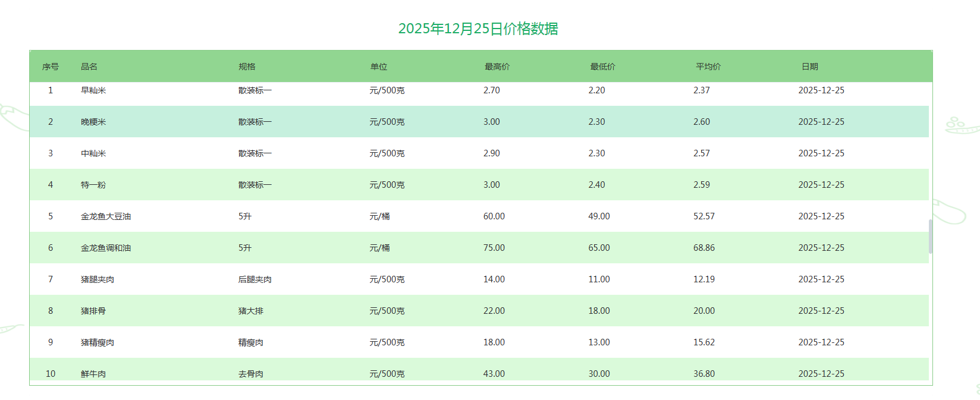980x400 pixels.
Task: Select the 金龙鱼调和油 product name
Action: (x=106, y=248)
